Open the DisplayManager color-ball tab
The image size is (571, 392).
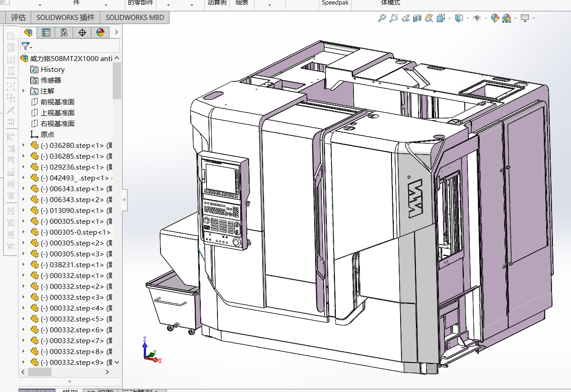(x=100, y=32)
